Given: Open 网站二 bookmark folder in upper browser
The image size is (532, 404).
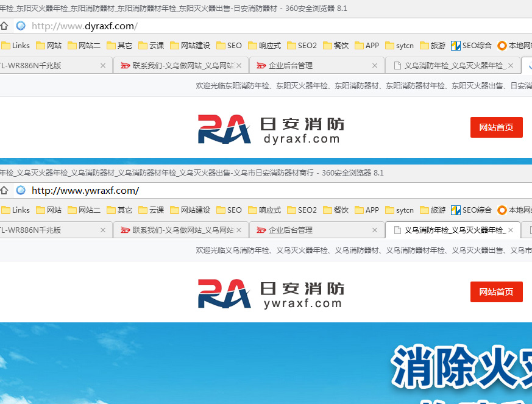Looking at the screenshot, I should point(84,46).
